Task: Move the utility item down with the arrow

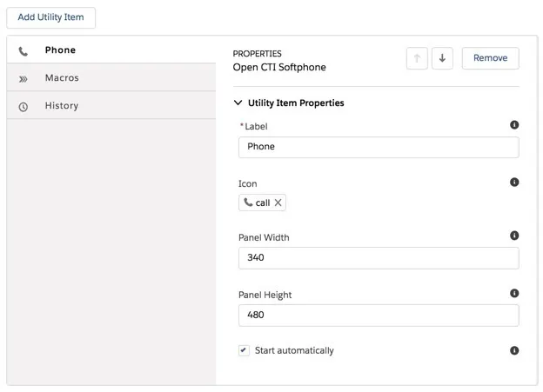Action: click(442, 58)
